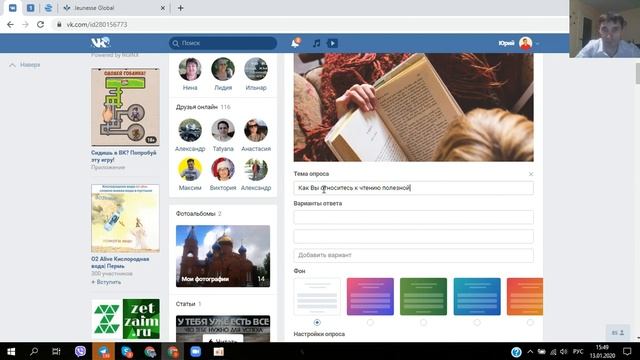The width and height of the screenshot is (640, 360).
Task: Choose the orange poll background swatch
Action: pos(525,297)
